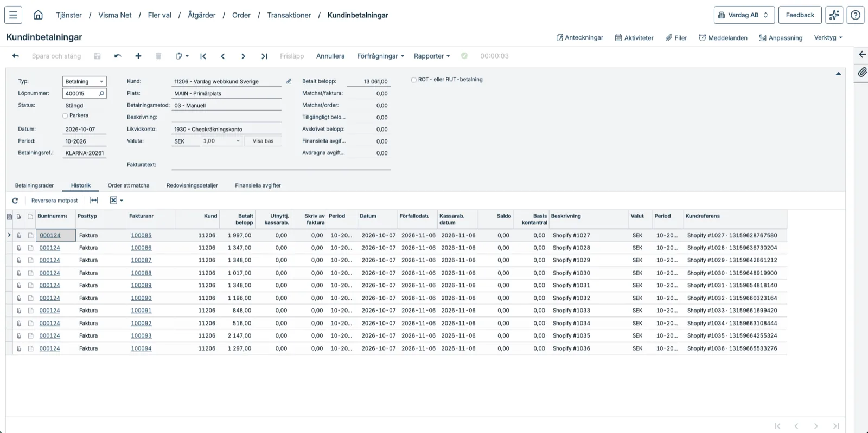Add a new record with plus icon

(138, 56)
